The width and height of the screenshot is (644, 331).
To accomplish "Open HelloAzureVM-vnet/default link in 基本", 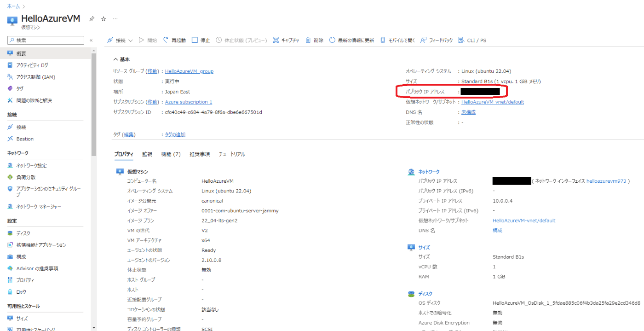I will [493, 102].
